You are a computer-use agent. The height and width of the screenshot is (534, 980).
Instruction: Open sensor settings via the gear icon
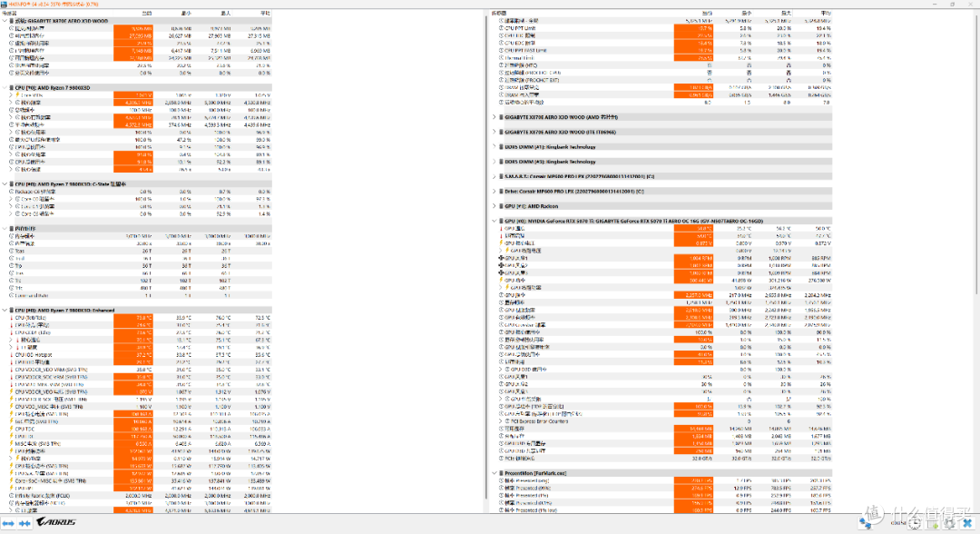point(949,523)
